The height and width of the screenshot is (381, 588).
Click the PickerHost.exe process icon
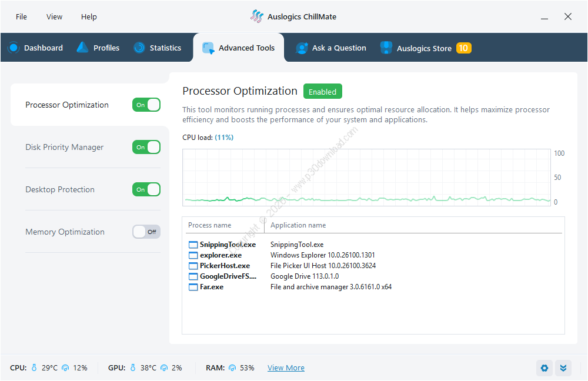coord(193,266)
